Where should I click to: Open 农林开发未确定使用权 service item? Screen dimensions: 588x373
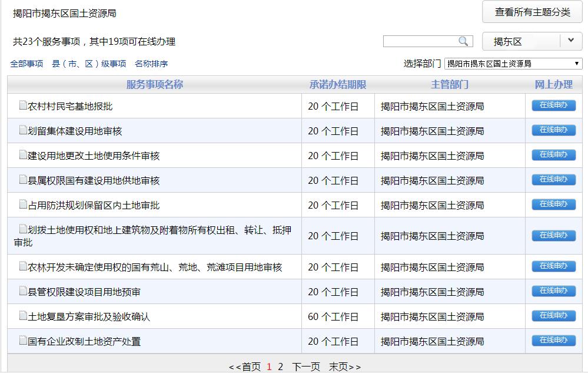[x=155, y=268]
